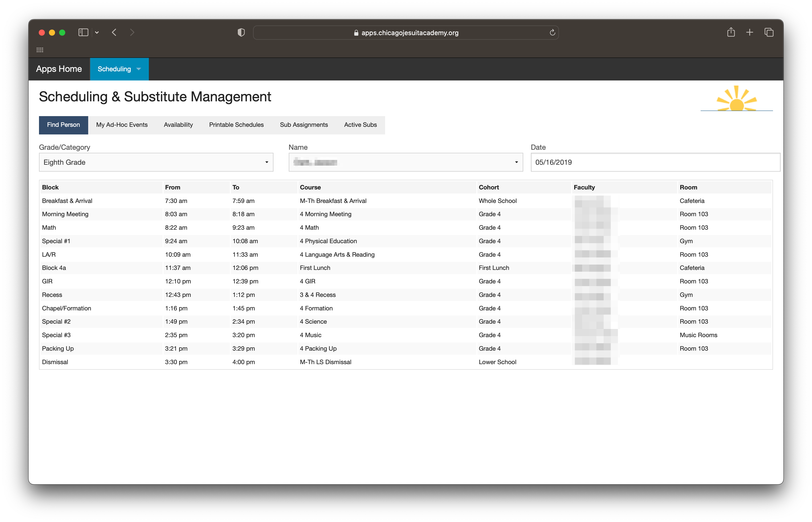812x522 pixels.
Task: Open a new tab with plus icon
Action: [x=750, y=33]
